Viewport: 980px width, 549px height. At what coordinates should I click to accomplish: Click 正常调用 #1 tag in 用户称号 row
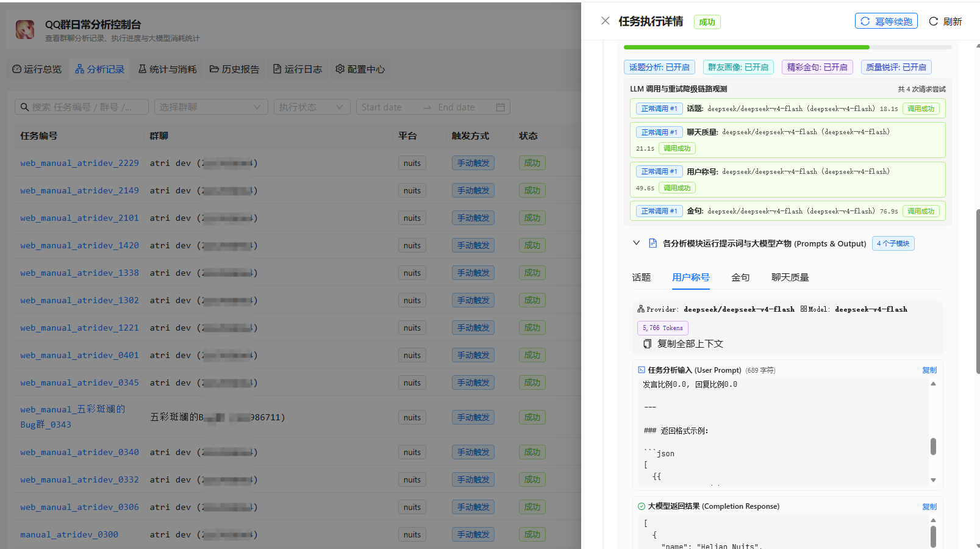[659, 171]
